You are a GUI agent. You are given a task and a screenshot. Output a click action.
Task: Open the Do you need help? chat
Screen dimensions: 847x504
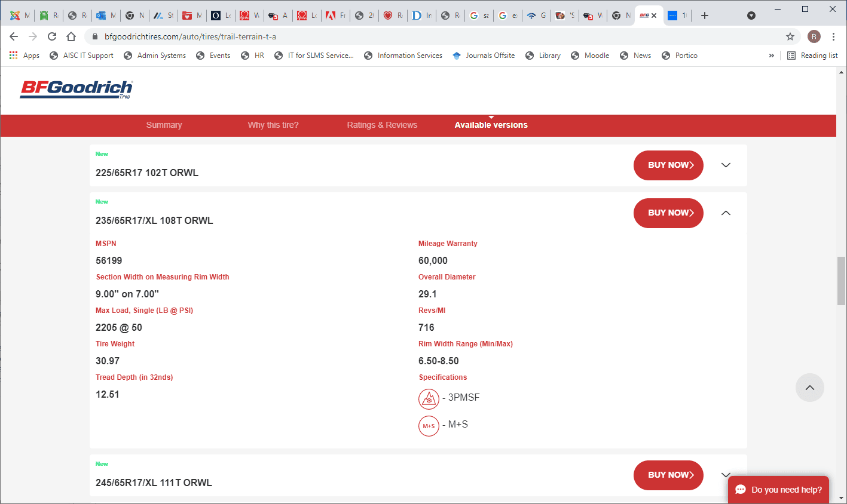tap(778, 490)
